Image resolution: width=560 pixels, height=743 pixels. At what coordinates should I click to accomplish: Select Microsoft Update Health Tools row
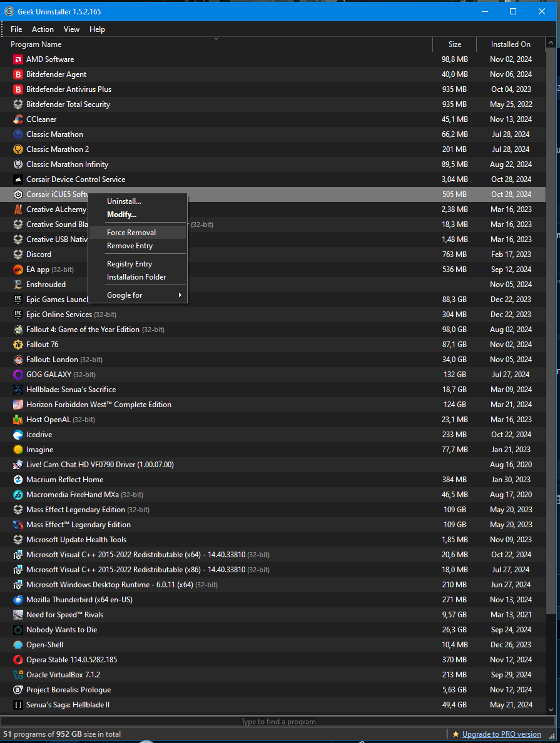[273, 540]
